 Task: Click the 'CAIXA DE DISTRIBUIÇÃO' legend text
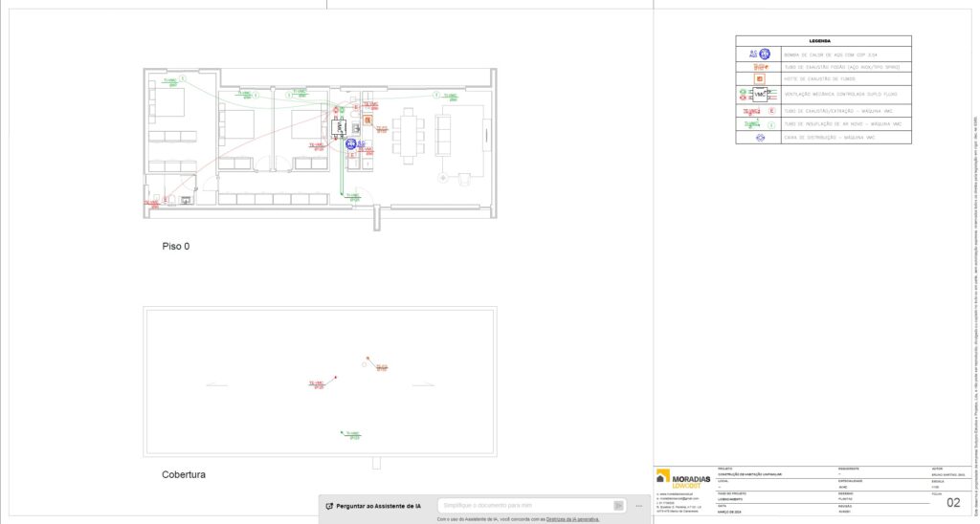click(x=830, y=138)
